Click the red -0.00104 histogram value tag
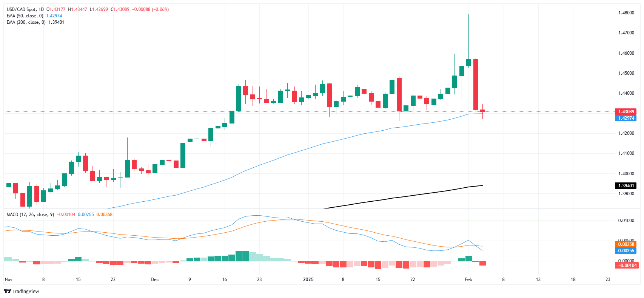This screenshot has height=298, width=644. pos(626,266)
